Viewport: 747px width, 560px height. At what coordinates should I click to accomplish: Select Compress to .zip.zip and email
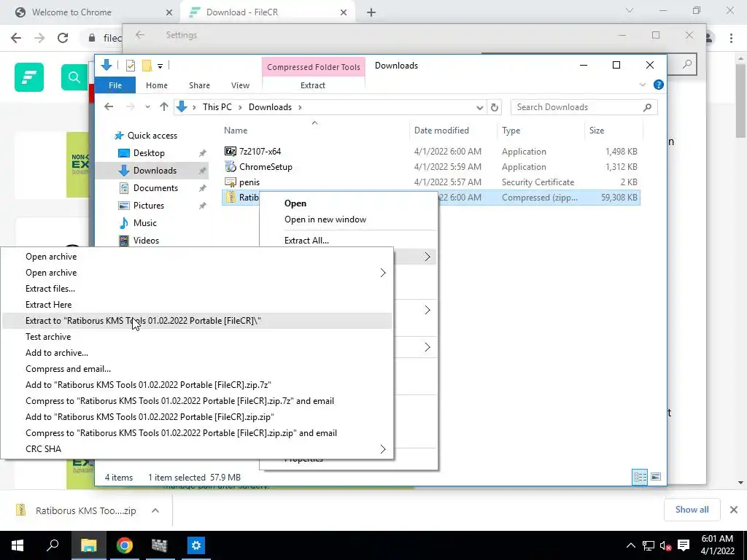197,433
